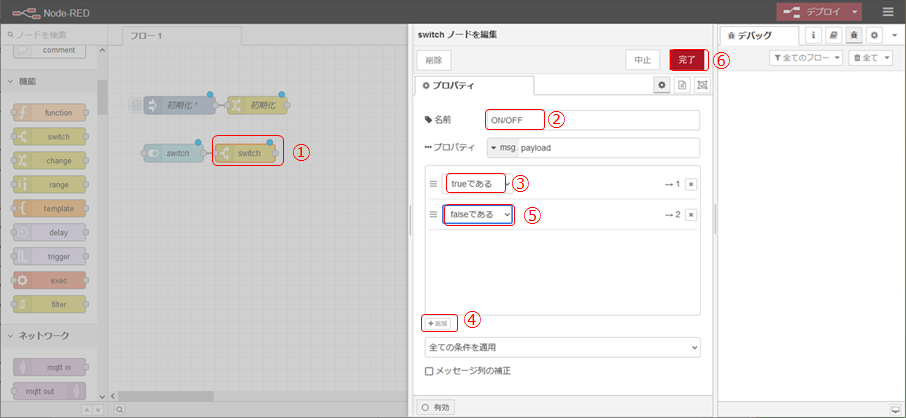The width and height of the screenshot is (906, 418).
Task: Remove the second rule with its x button
Action: [x=690, y=215]
